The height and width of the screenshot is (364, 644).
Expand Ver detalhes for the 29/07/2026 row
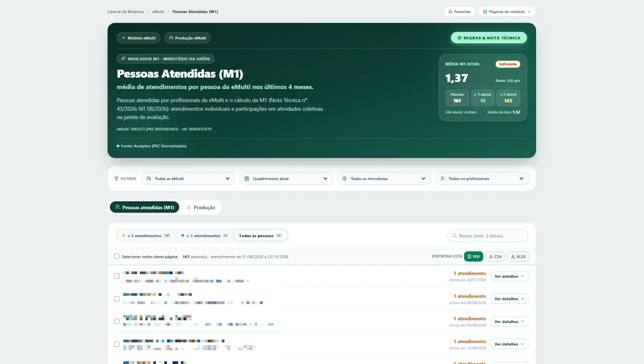(509, 276)
